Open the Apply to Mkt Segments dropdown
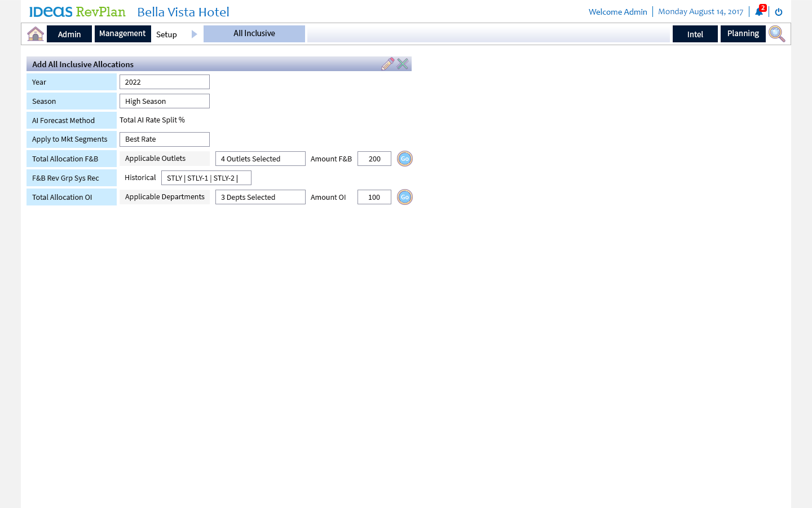Screen dimensions: 812x508 coord(164,139)
